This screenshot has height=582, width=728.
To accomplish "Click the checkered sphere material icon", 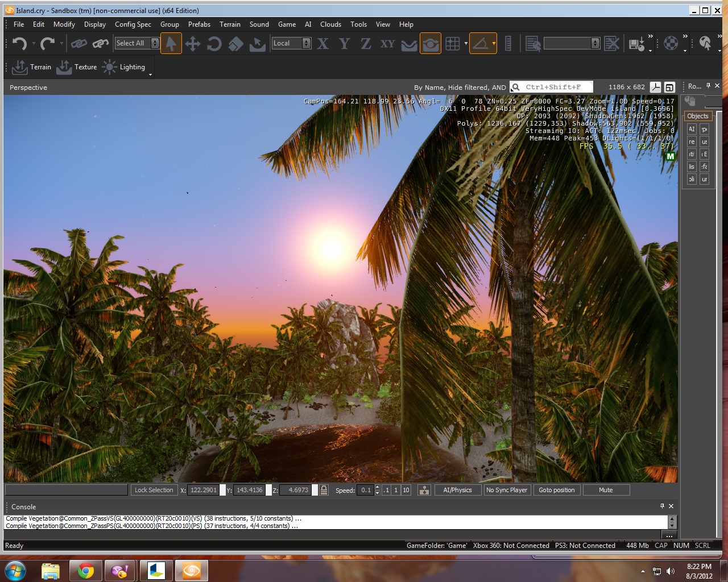I will click(671, 43).
